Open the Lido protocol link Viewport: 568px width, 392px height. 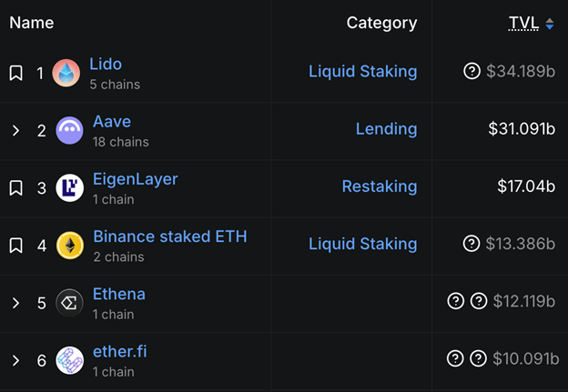pos(106,65)
